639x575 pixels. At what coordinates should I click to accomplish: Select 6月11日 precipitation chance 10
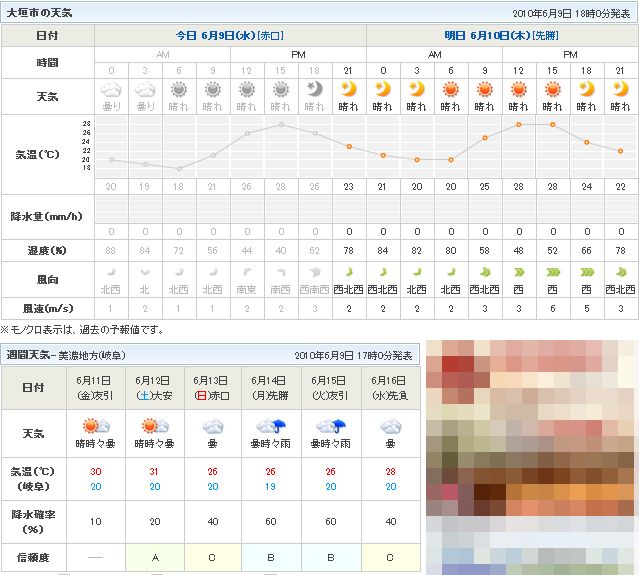(96, 522)
